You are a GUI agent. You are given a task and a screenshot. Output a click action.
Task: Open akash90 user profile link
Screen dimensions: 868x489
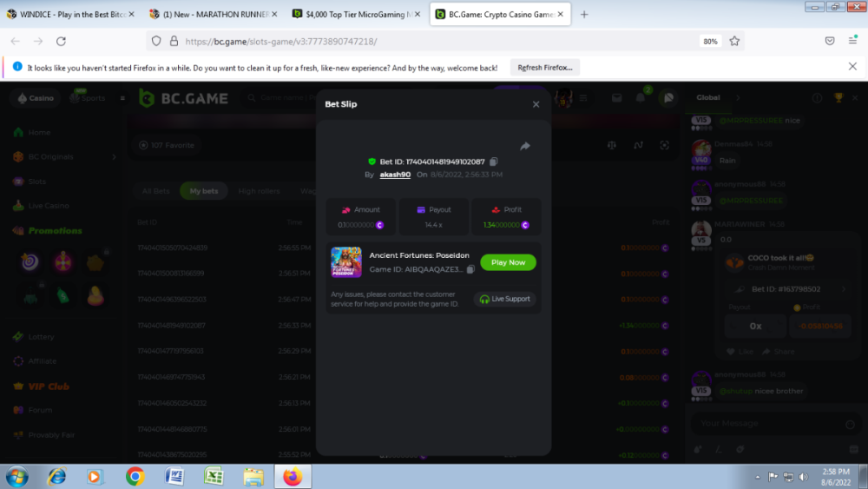395,175
